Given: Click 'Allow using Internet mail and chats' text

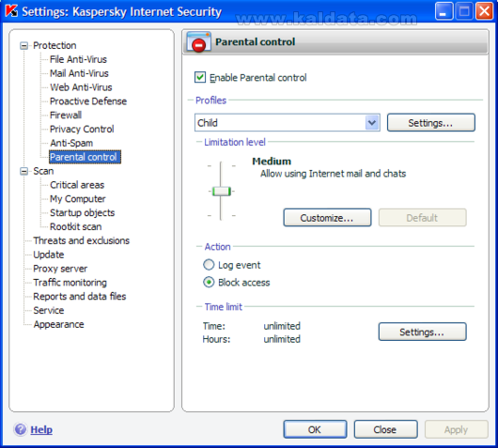Looking at the screenshot, I should click(334, 174).
